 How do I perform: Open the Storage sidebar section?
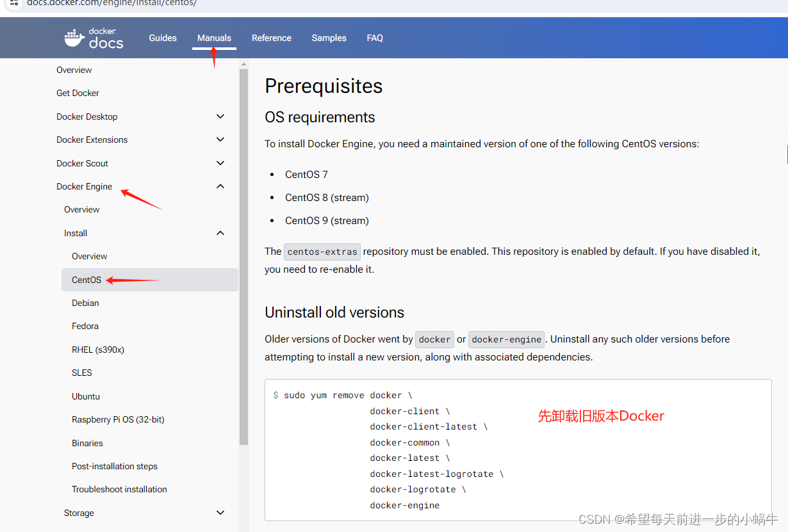[x=79, y=513]
